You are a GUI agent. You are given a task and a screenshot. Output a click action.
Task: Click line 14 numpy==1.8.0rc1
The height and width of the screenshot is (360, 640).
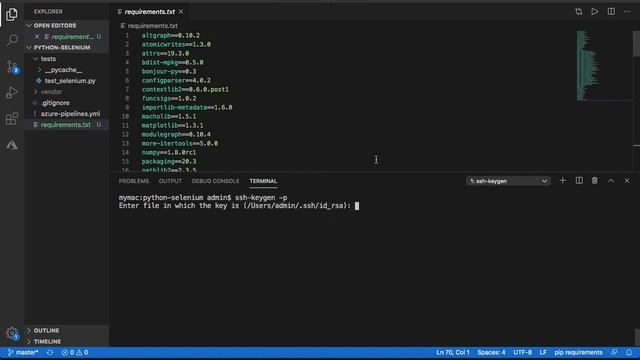point(169,152)
